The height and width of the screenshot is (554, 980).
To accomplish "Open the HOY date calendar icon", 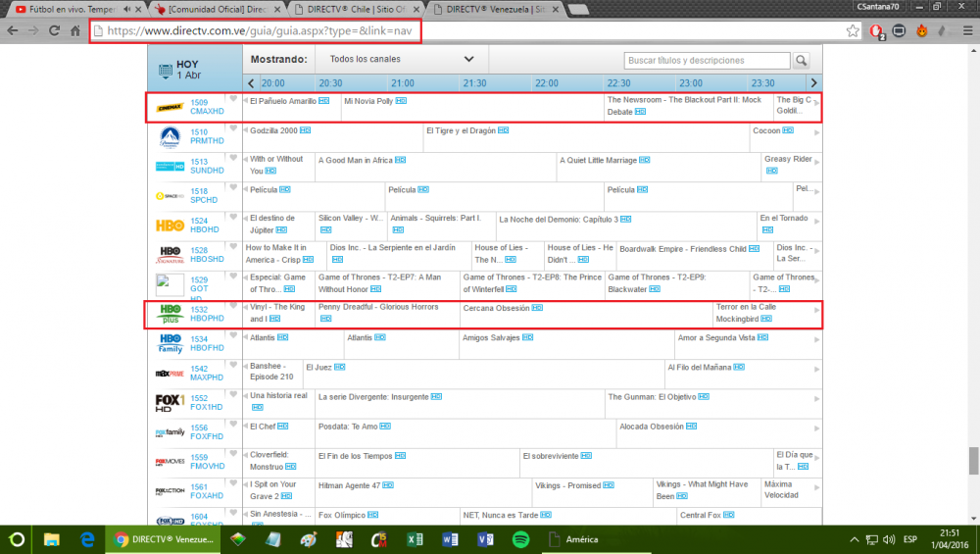I will [x=165, y=71].
